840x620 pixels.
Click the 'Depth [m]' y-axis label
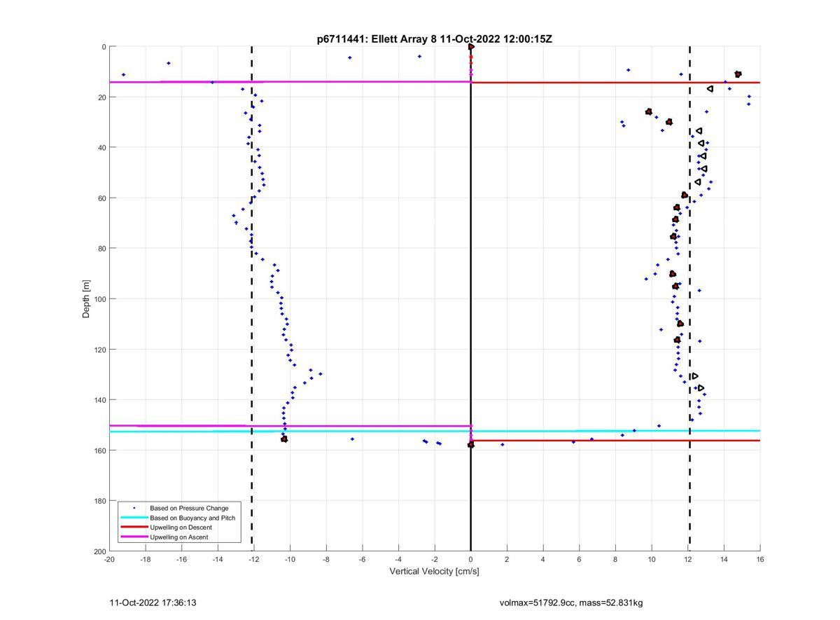pos(87,299)
